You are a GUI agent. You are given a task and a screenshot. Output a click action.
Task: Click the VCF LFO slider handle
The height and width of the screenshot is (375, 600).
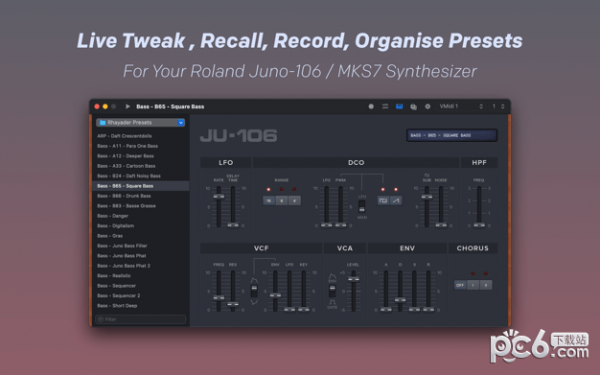(289, 309)
